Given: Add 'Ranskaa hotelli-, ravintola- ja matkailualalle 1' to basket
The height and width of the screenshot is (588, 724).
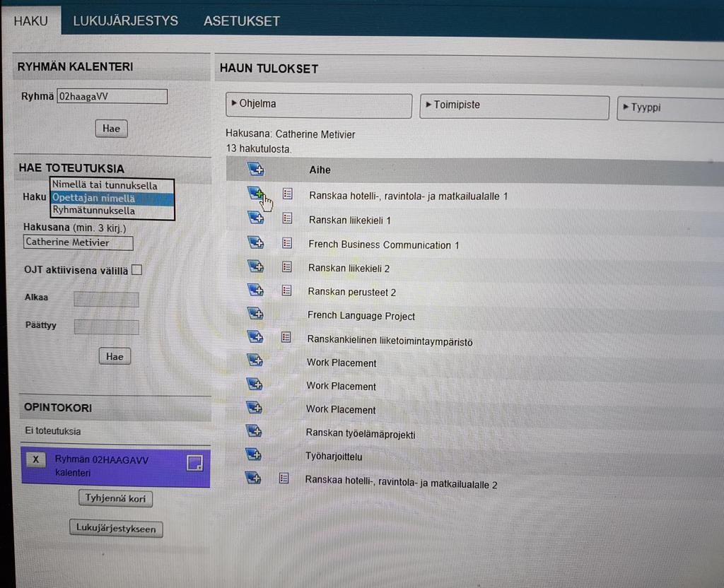Looking at the screenshot, I should tap(255, 193).
